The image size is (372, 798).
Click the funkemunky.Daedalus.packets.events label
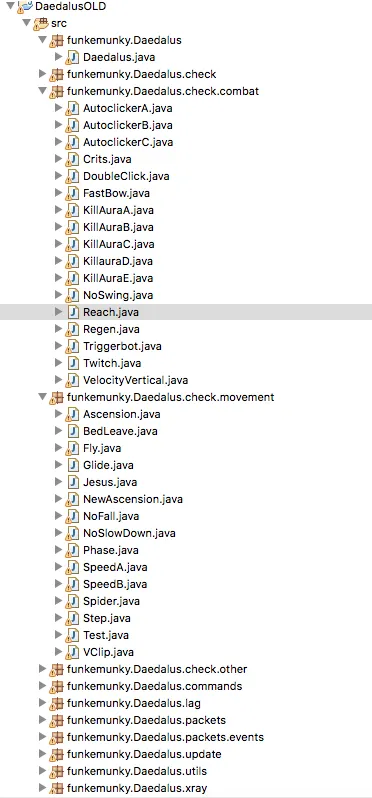[x=165, y=737]
